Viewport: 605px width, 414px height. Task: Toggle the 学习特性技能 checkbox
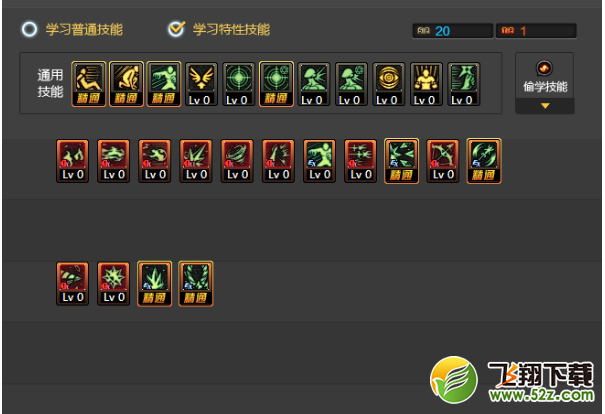tap(177, 29)
